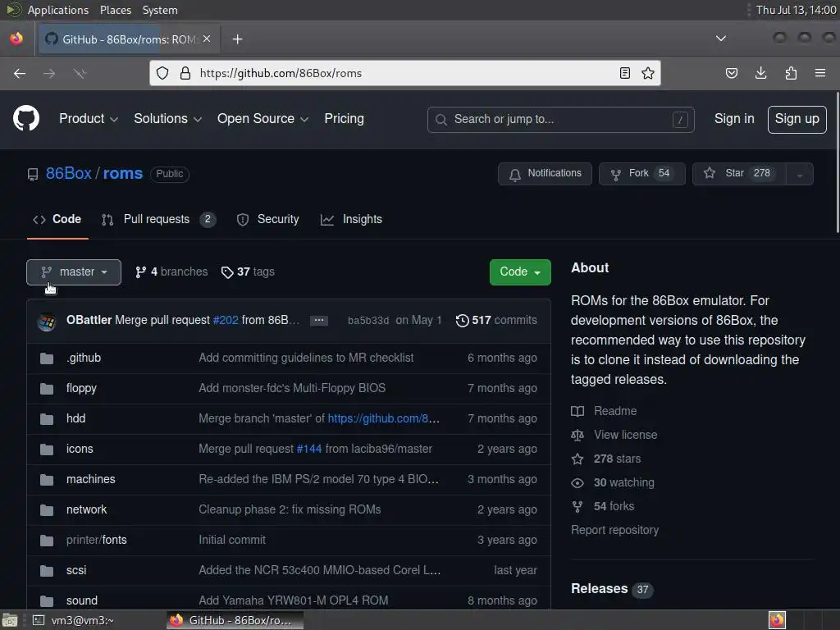Click the machines folder icon
The width and height of the screenshot is (840, 630).
(x=47, y=479)
